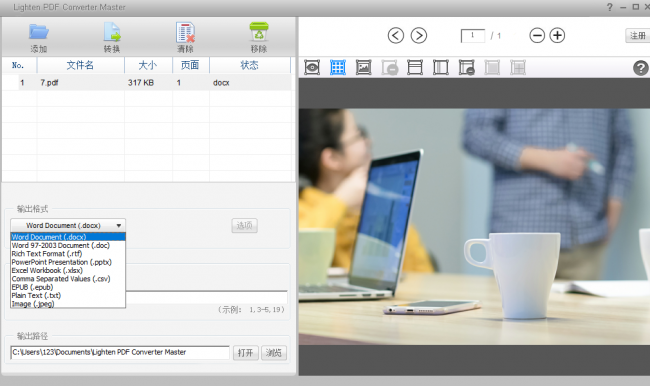Click the PDF page preview image

(x=474, y=227)
